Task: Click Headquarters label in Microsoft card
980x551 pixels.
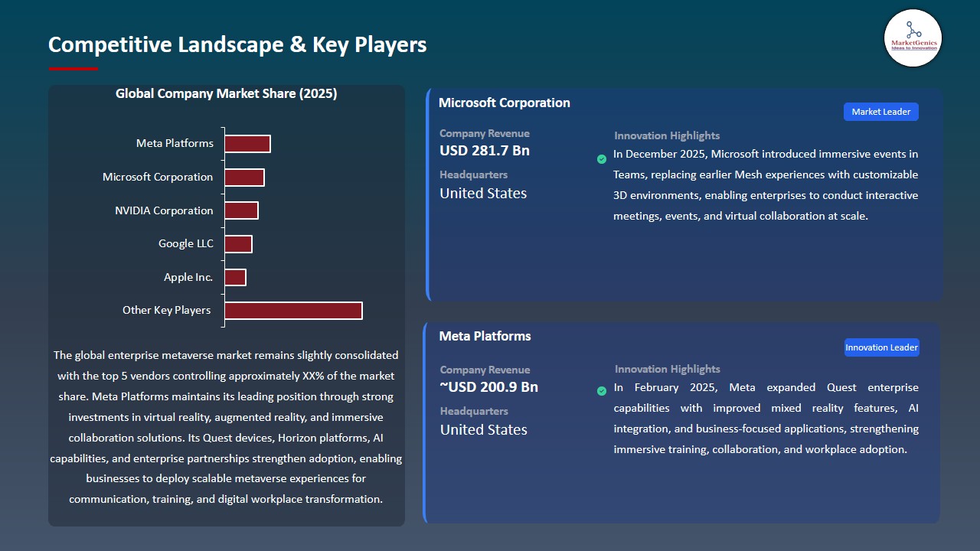Action: [473, 174]
